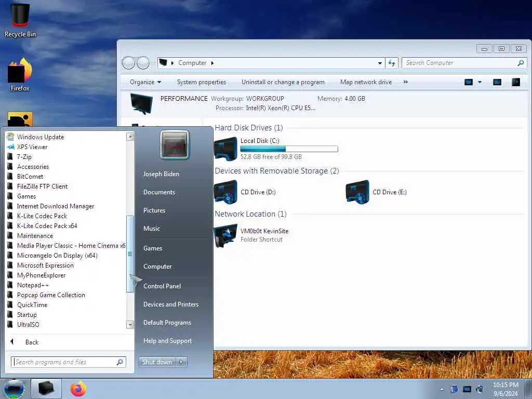Click the XPS Viewer icon in program list

pos(10,147)
